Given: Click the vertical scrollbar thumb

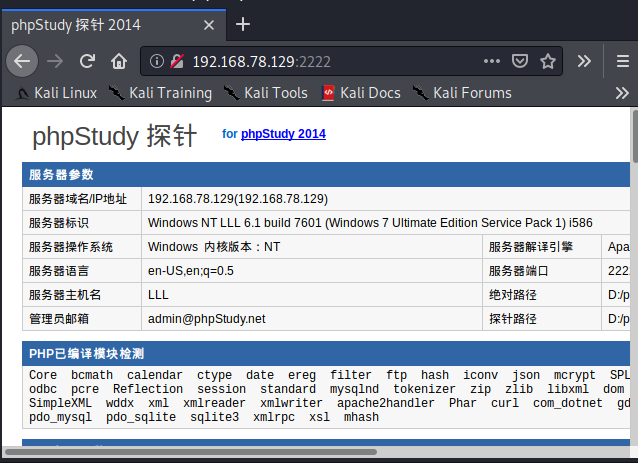Looking at the screenshot, I should tap(634, 136).
